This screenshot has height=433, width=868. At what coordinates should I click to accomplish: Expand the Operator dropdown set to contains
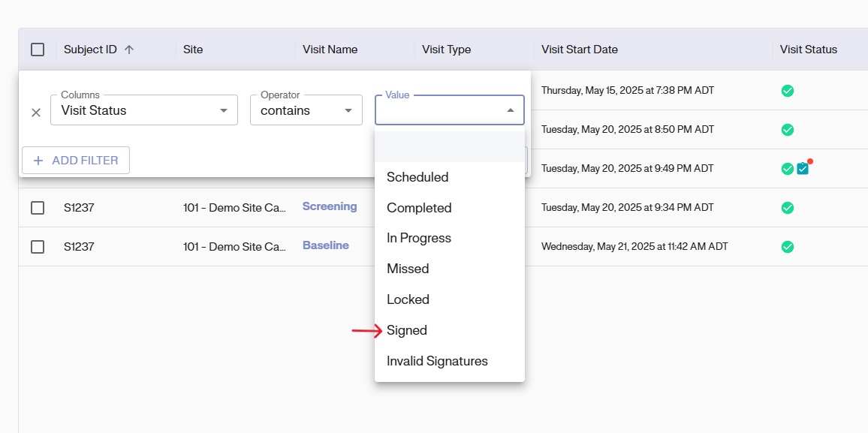(x=306, y=110)
